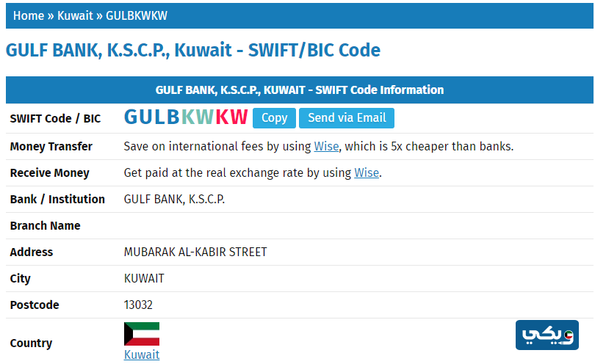Open the Home breadcrumb link

pos(29,15)
